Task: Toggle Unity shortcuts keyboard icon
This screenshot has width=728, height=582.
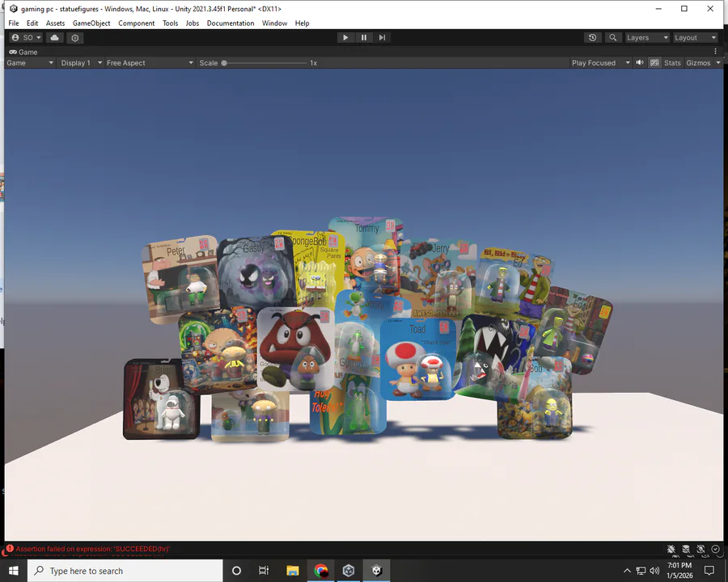Action: (654, 63)
